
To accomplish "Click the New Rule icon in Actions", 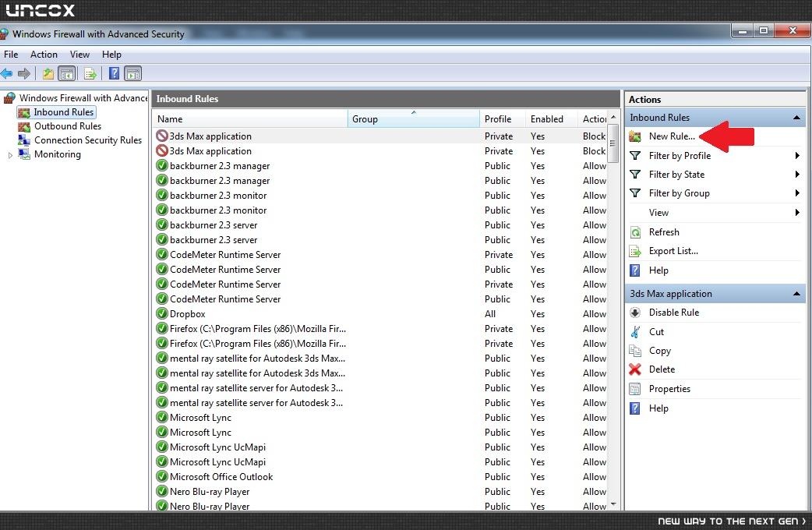I will [635, 136].
